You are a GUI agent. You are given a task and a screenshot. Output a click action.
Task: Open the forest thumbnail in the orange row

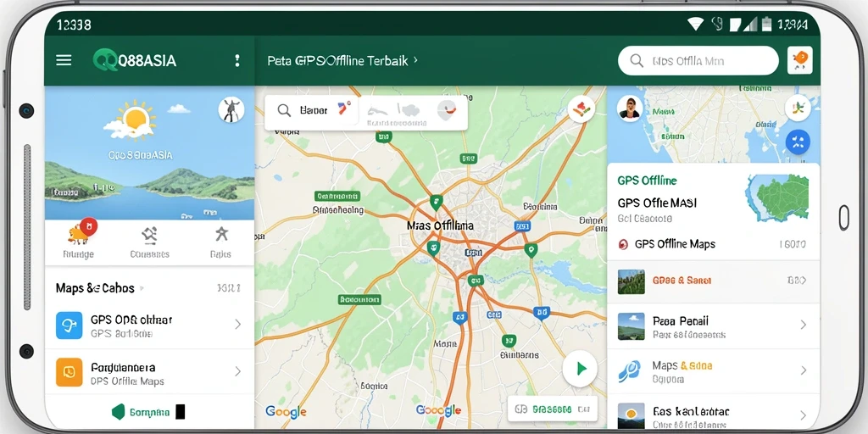[x=631, y=281]
